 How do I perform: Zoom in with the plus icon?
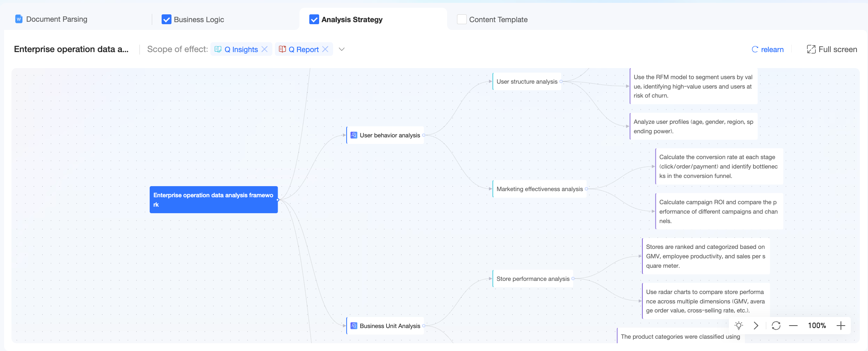click(x=841, y=326)
